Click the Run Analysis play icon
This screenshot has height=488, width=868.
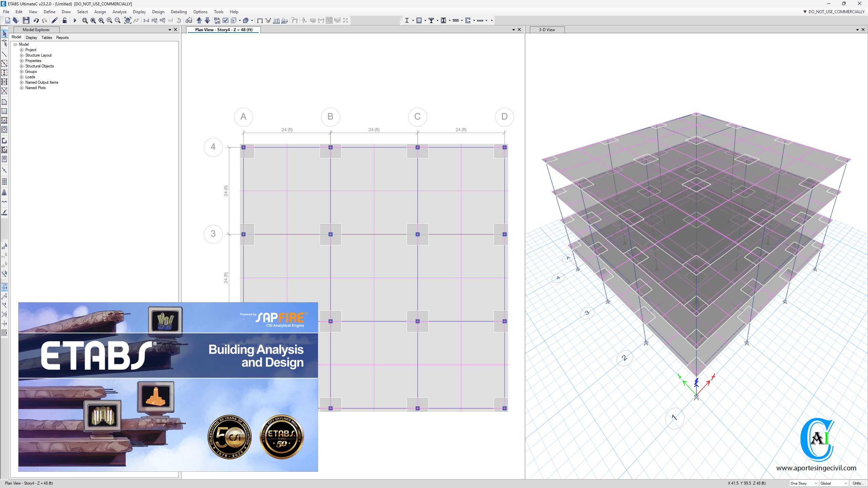tap(75, 20)
